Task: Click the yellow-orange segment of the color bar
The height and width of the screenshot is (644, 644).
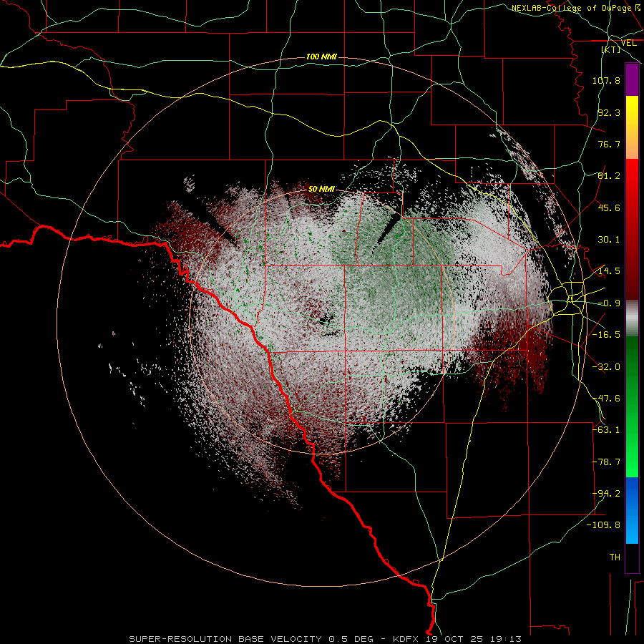Action: point(632,127)
